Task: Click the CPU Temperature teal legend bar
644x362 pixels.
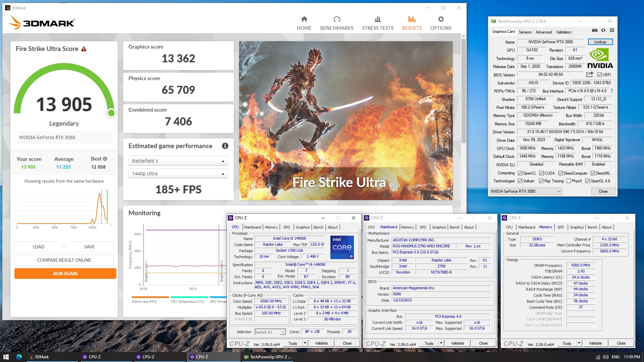Action: [189, 297]
